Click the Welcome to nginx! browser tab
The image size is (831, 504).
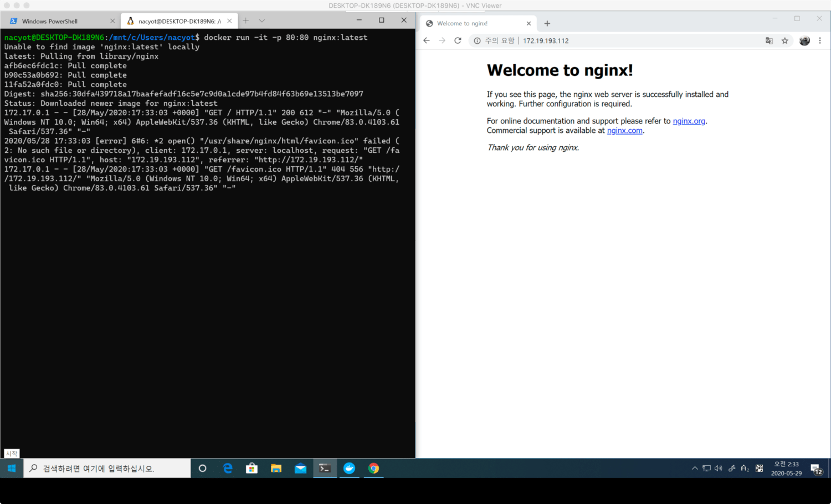(x=478, y=23)
